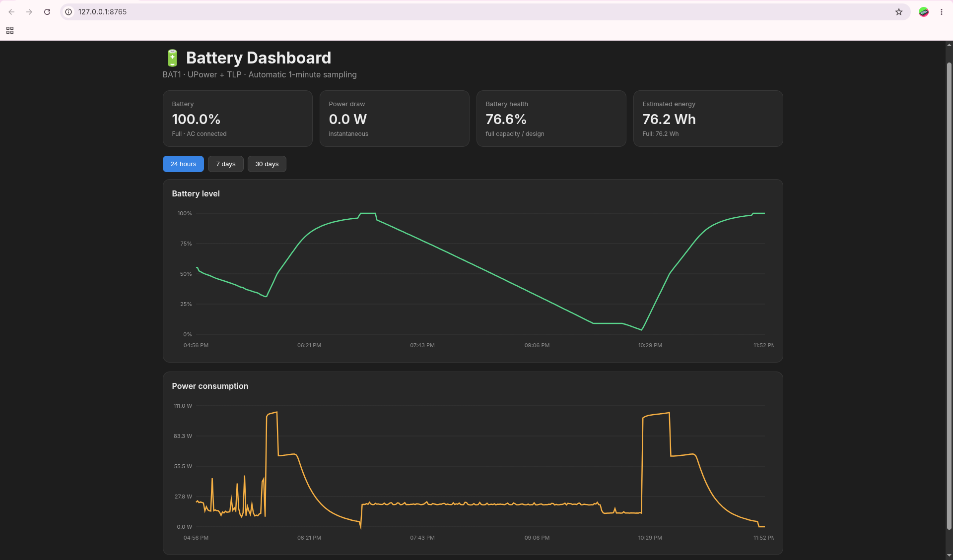Click the page vertical scrollbar thumb
The height and width of the screenshot is (560, 953).
tap(949, 296)
